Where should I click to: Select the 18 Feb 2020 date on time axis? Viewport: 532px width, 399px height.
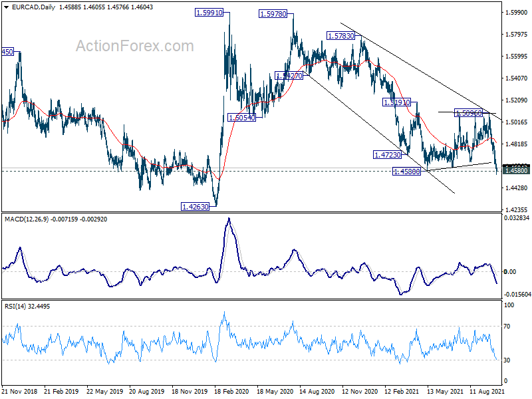231,392
